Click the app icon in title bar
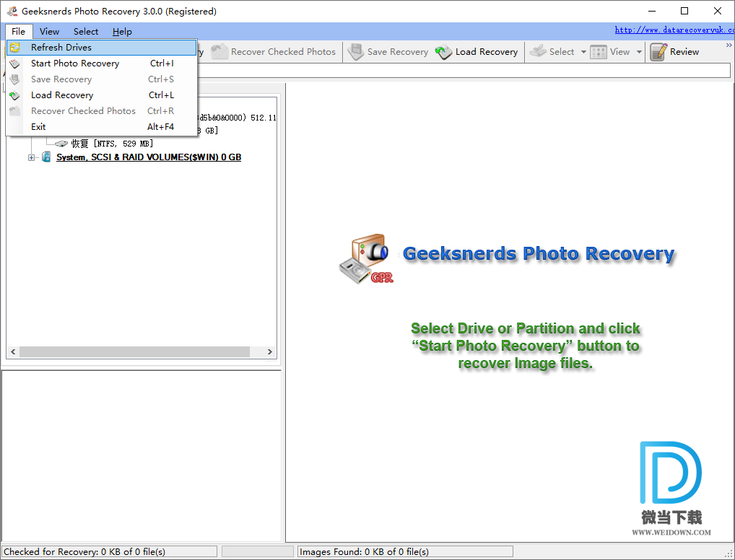The width and height of the screenshot is (735, 560). (12, 11)
